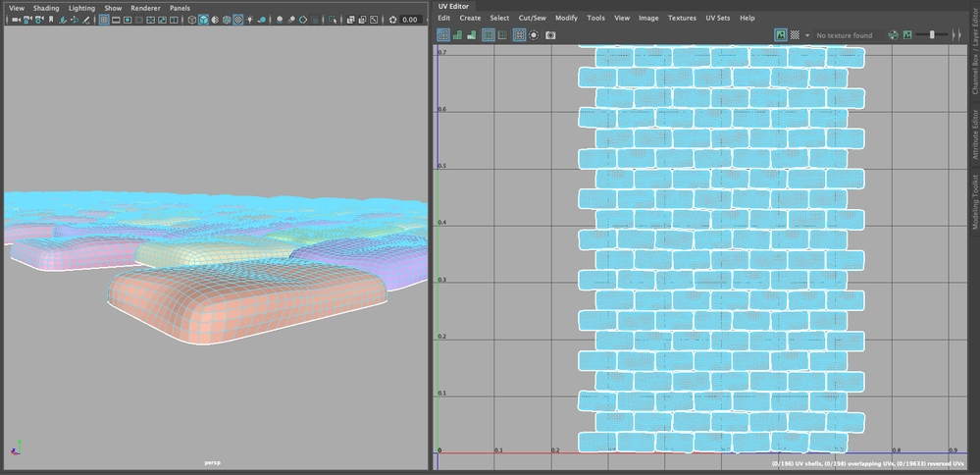Enable wireframe display cube icon

192,20
